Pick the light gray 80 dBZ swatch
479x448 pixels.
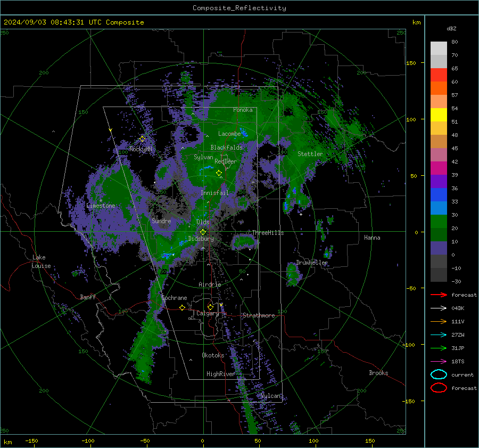pyautogui.click(x=439, y=48)
